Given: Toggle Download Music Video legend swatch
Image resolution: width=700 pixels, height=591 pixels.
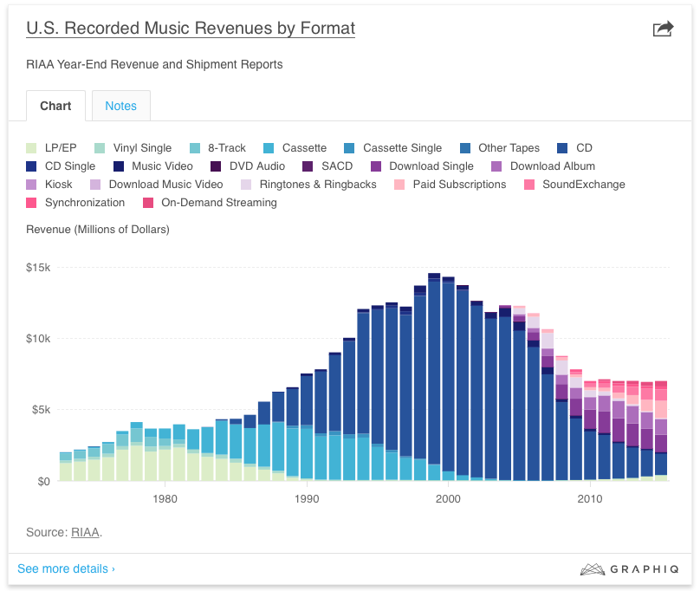Looking at the screenshot, I should pyautogui.click(x=95, y=185).
